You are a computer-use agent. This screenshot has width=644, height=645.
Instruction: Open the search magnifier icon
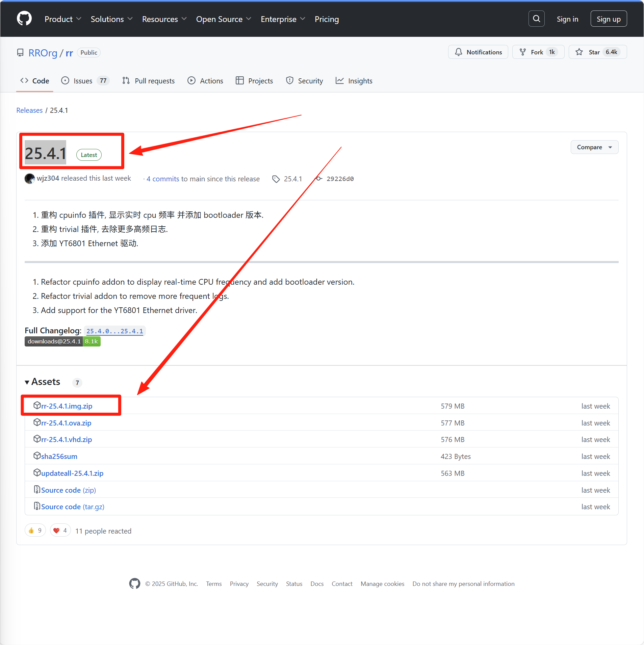click(x=536, y=19)
